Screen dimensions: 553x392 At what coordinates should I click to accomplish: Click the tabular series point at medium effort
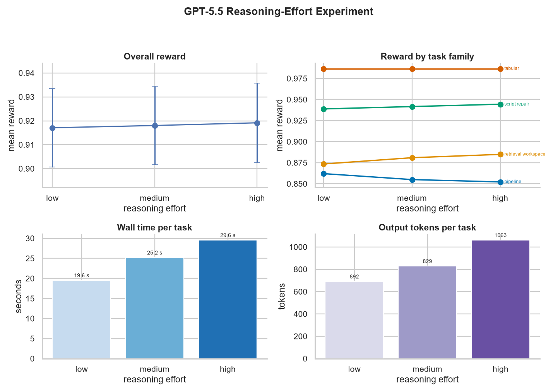point(412,69)
